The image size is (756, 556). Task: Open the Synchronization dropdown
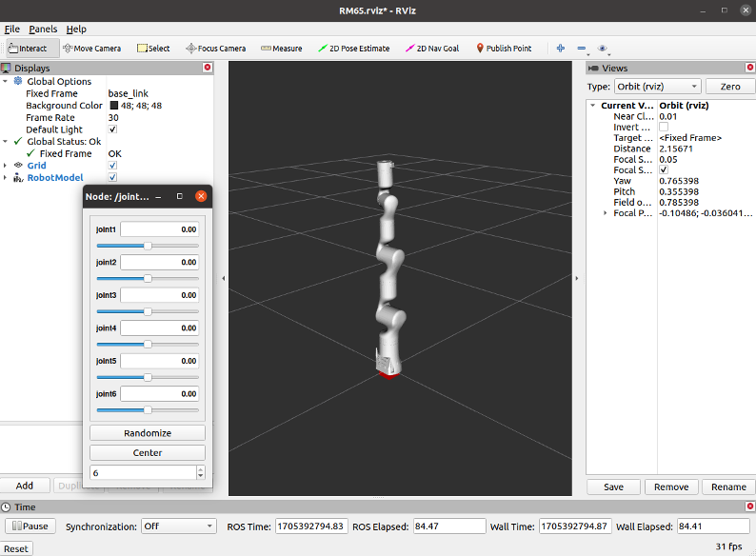click(x=179, y=526)
